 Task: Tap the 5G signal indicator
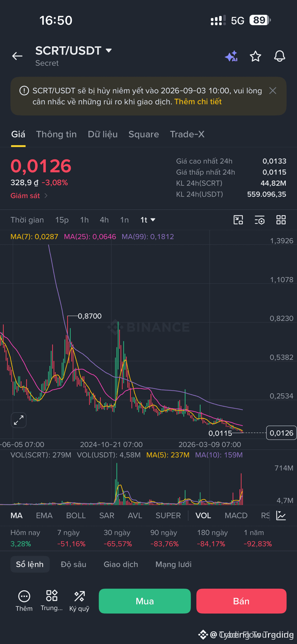click(237, 20)
